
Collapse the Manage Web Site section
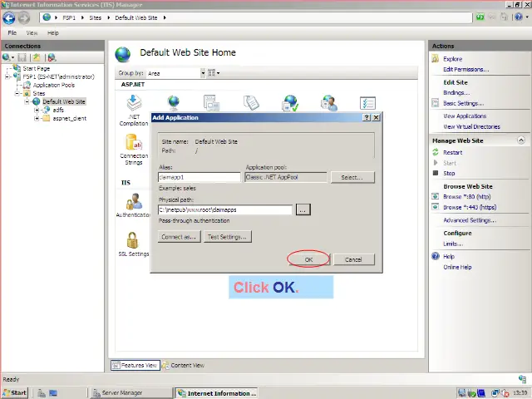point(523,141)
